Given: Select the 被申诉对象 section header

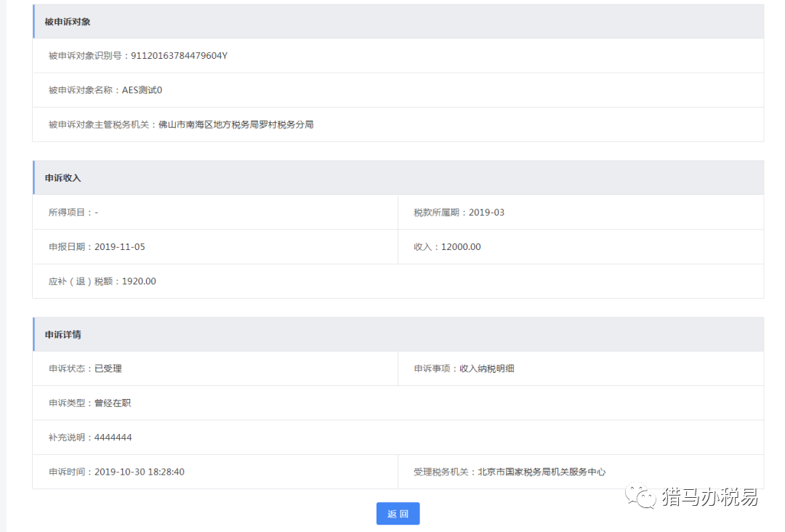Looking at the screenshot, I should (x=398, y=22).
